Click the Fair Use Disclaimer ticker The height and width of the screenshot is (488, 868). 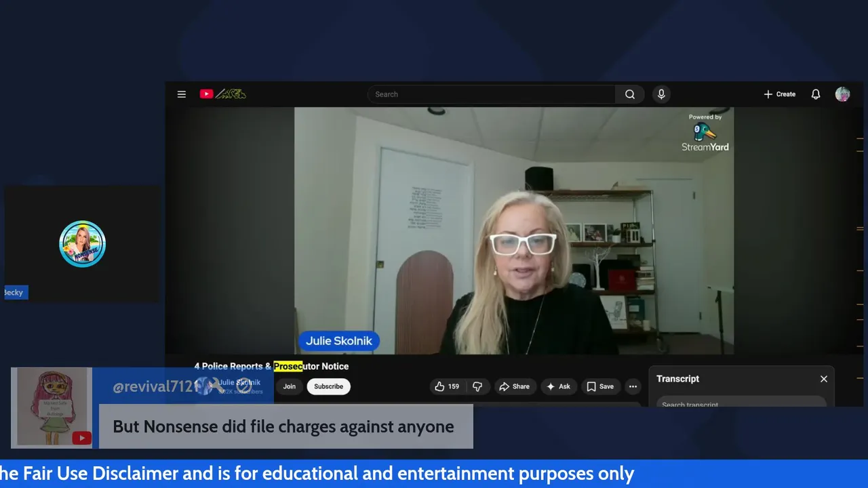[317, 474]
